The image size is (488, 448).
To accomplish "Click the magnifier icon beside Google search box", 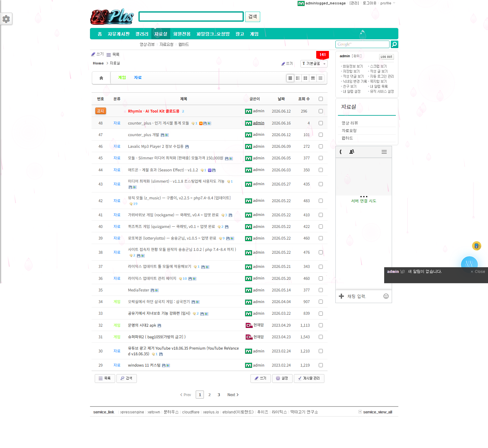I will (394, 44).
